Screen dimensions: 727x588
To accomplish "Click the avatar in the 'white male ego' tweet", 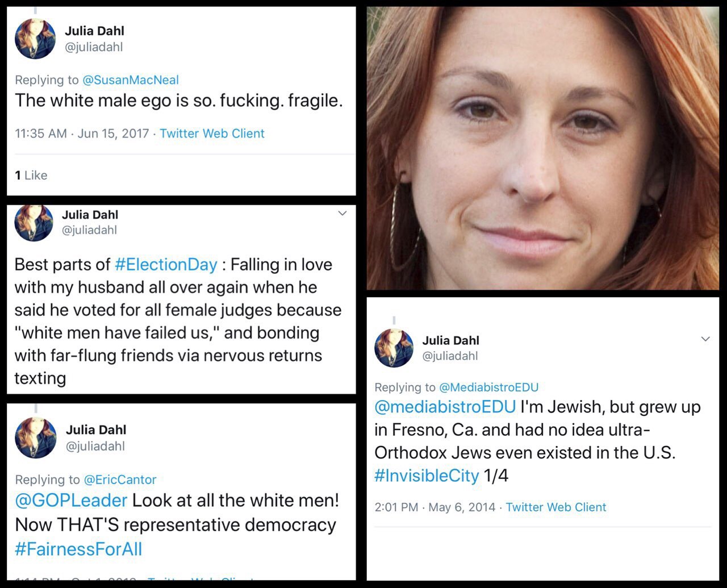I will click(x=35, y=39).
